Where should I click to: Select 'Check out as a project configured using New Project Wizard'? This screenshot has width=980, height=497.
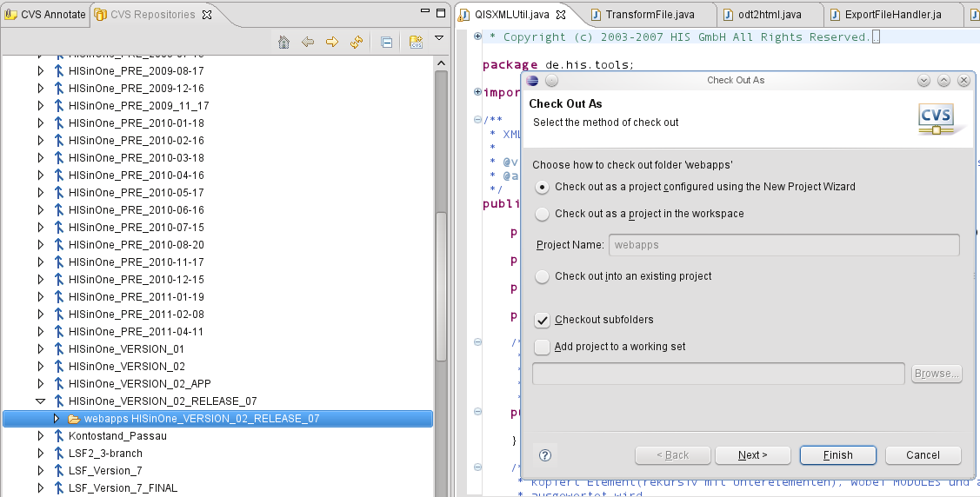pyautogui.click(x=543, y=187)
